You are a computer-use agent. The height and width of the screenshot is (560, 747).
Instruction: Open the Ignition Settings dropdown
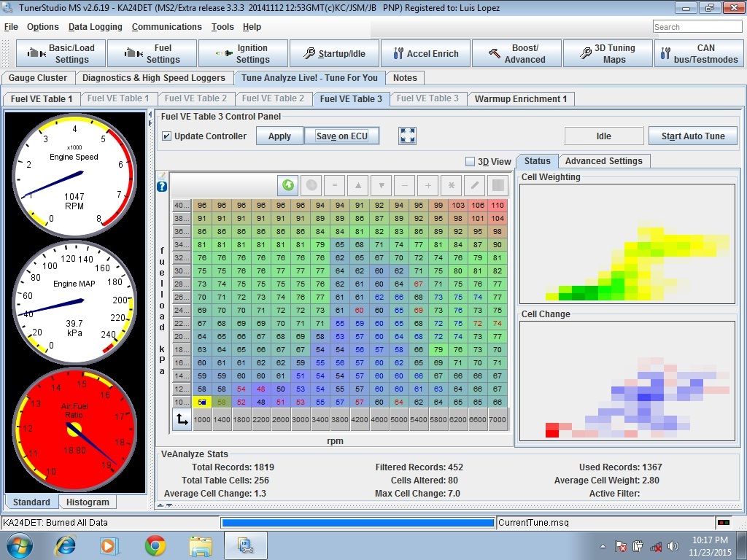(x=243, y=53)
